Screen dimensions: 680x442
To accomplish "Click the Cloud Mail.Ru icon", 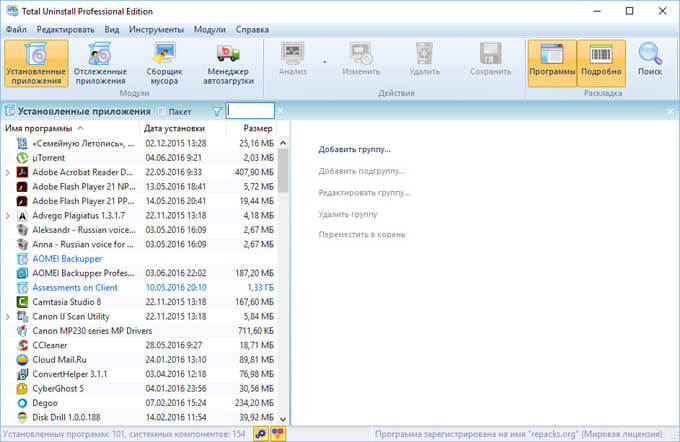I will click(22, 360).
